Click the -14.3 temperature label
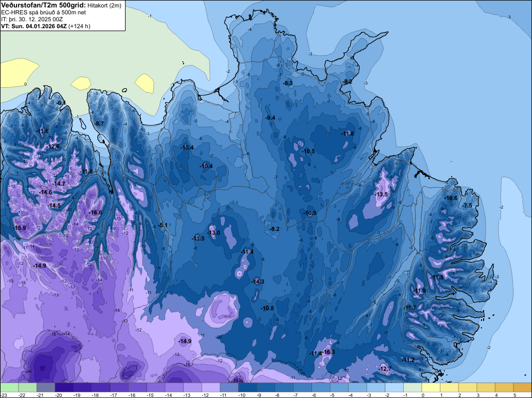Screen dimensions: 532x398 click(258, 281)
